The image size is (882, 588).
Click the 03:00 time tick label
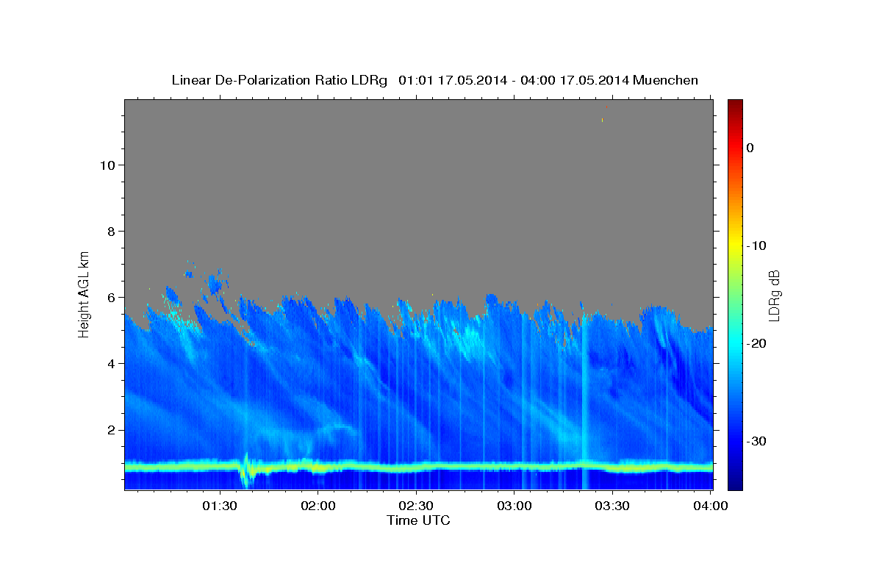[514, 506]
